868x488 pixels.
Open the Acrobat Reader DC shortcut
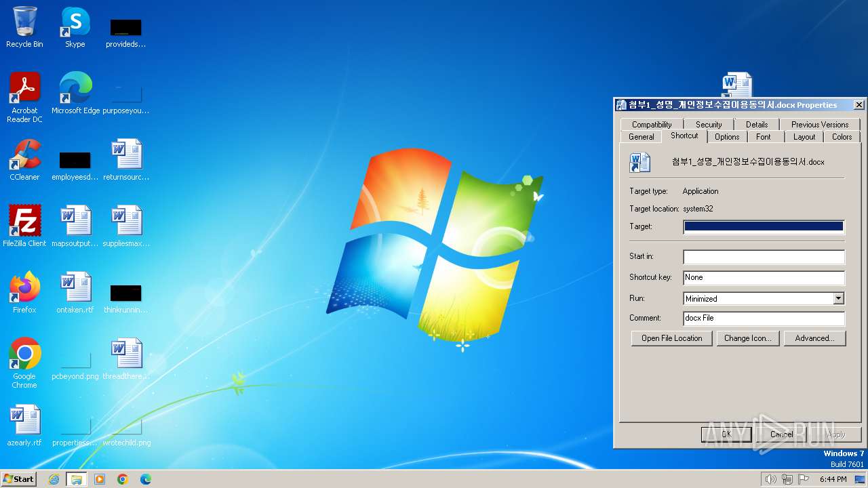(x=24, y=97)
